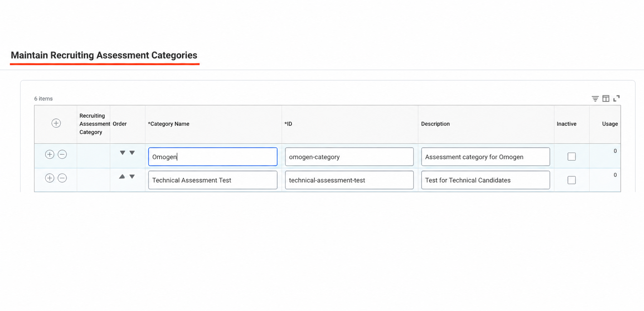Add a new row from the header plus icon
The width and height of the screenshot is (644, 311).
(x=56, y=123)
